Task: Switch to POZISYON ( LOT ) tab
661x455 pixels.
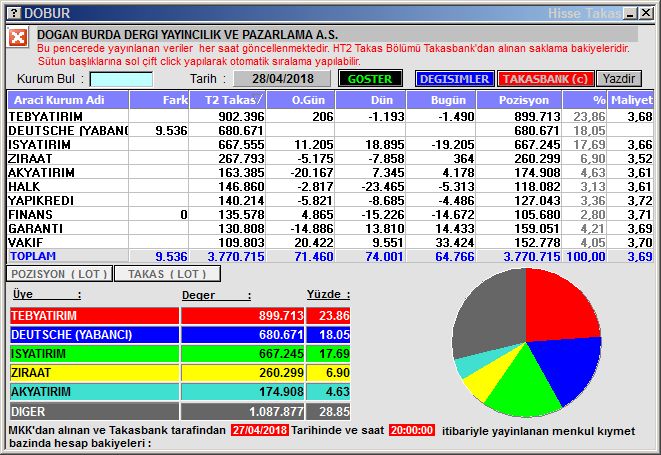Action: click(59, 274)
